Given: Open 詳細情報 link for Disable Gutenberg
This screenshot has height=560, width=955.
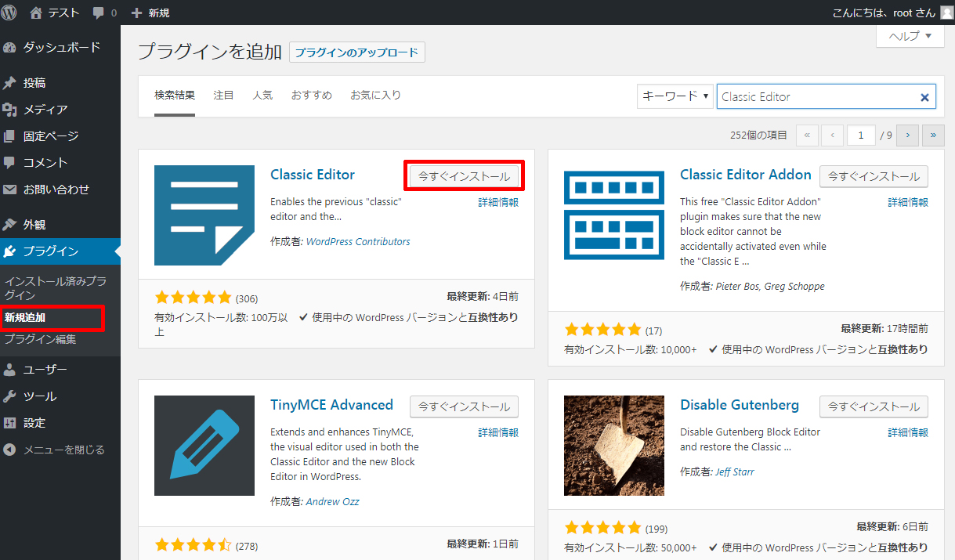Looking at the screenshot, I should pyautogui.click(x=907, y=432).
